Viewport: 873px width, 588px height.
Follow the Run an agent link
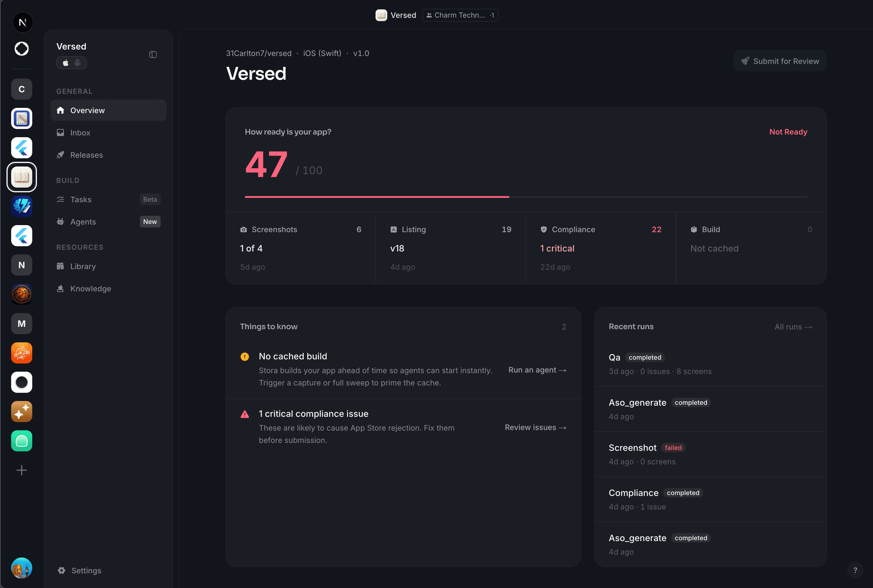click(x=537, y=370)
